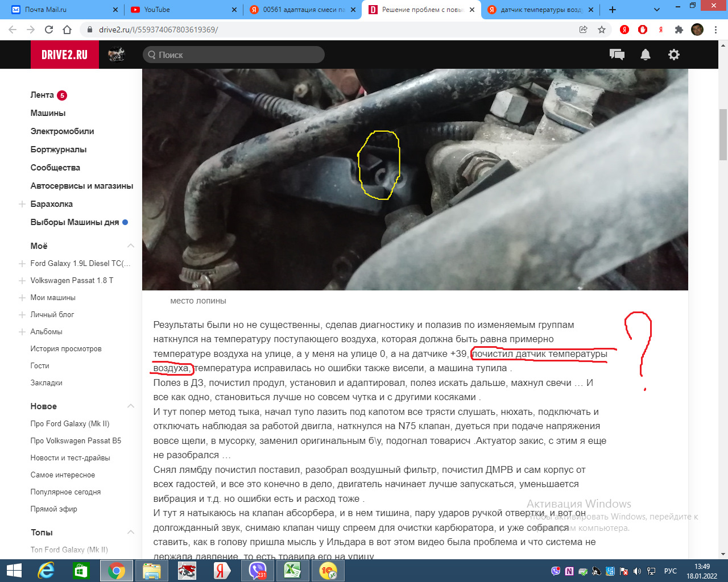This screenshot has height=582, width=728.
Task: Click the DRIVE2.RU logo
Action: [x=64, y=55]
